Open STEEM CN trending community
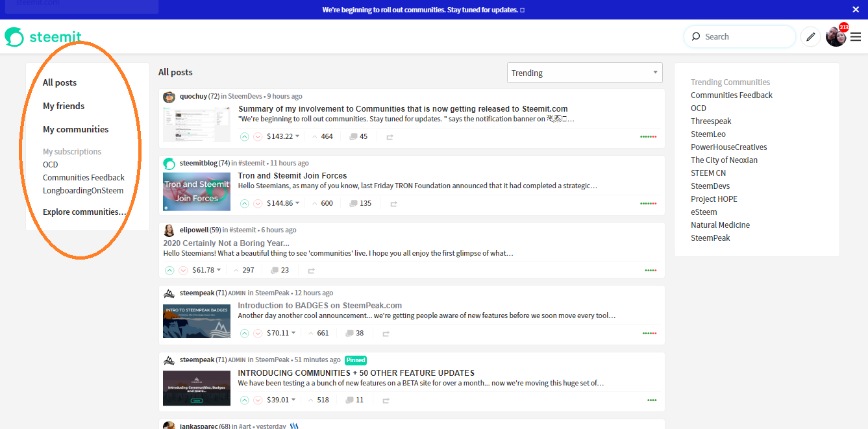Screen dimensions: 868x429 click(708, 173)
